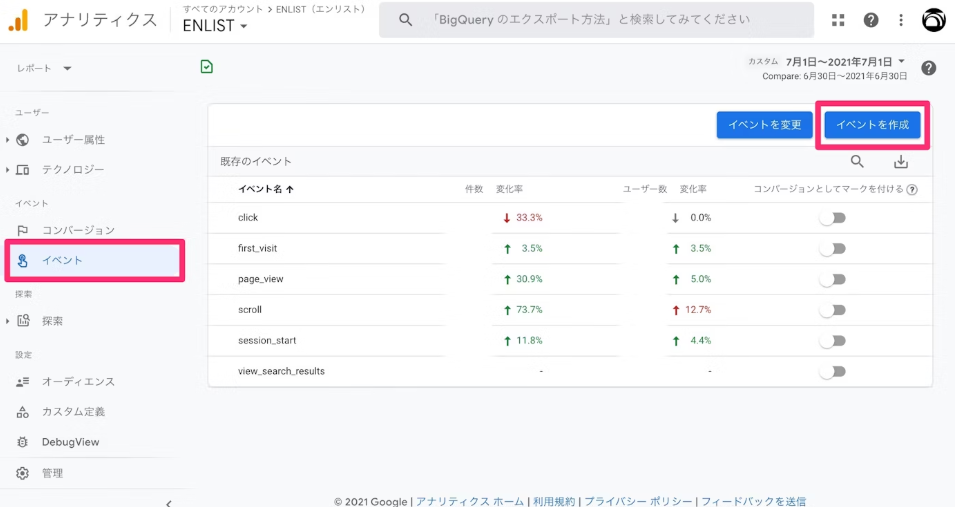Open the ENLIST property selector dropdown
This screenshot has height=507, width=955.
(215, 26)
